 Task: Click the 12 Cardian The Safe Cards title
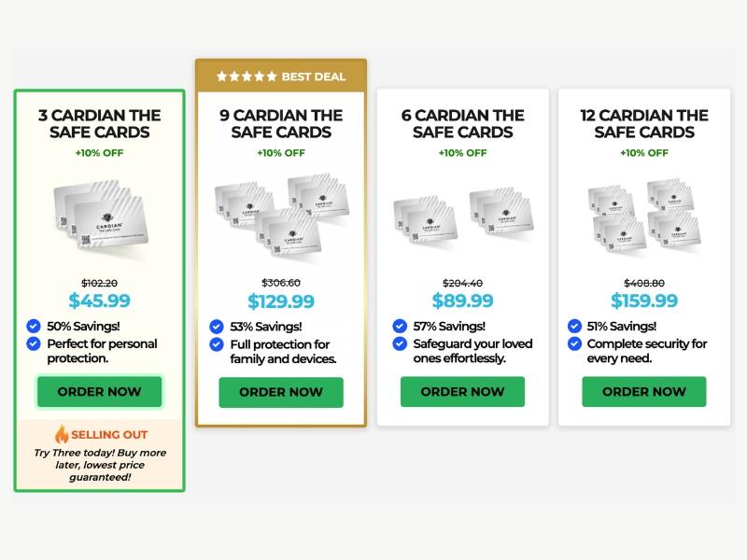point(644,123)
